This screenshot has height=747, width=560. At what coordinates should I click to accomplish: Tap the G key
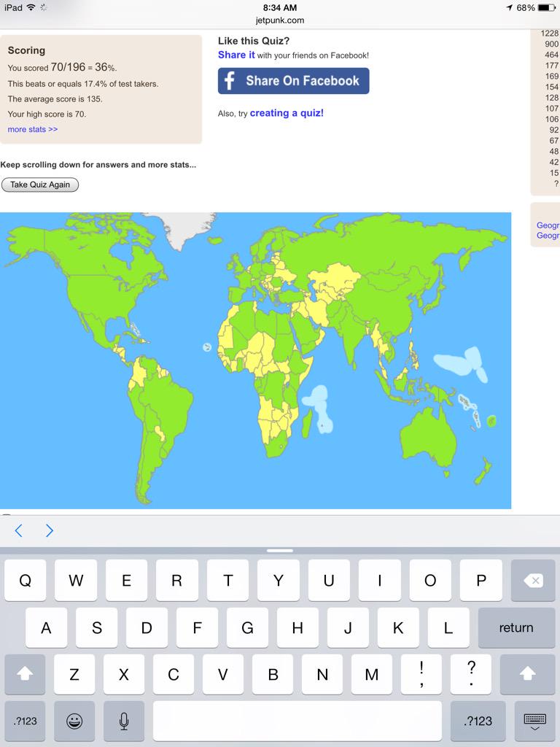point(247,627)
